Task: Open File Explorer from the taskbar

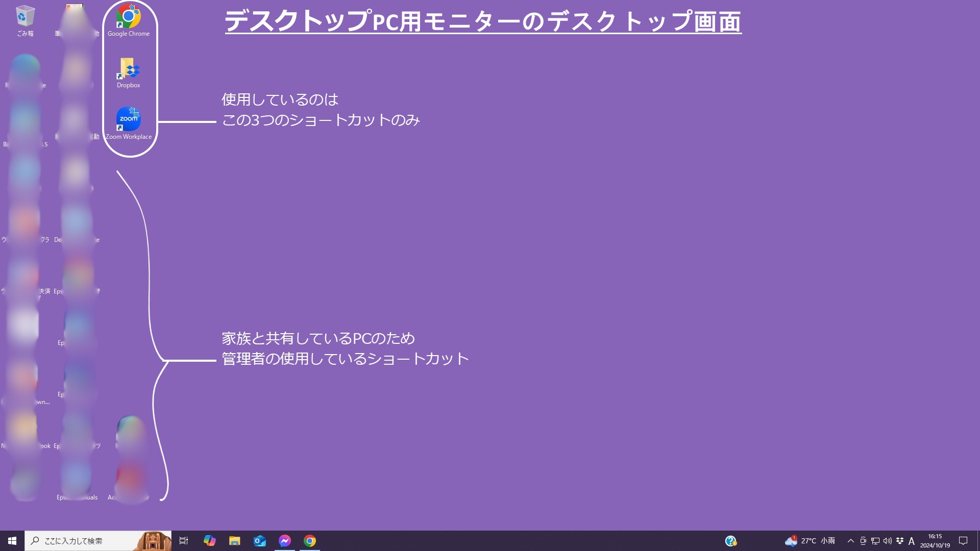Action: 234,541
